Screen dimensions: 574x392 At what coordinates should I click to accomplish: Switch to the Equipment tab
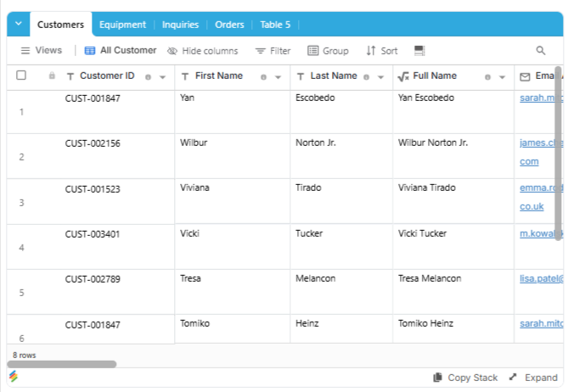[x=122, y=25]
